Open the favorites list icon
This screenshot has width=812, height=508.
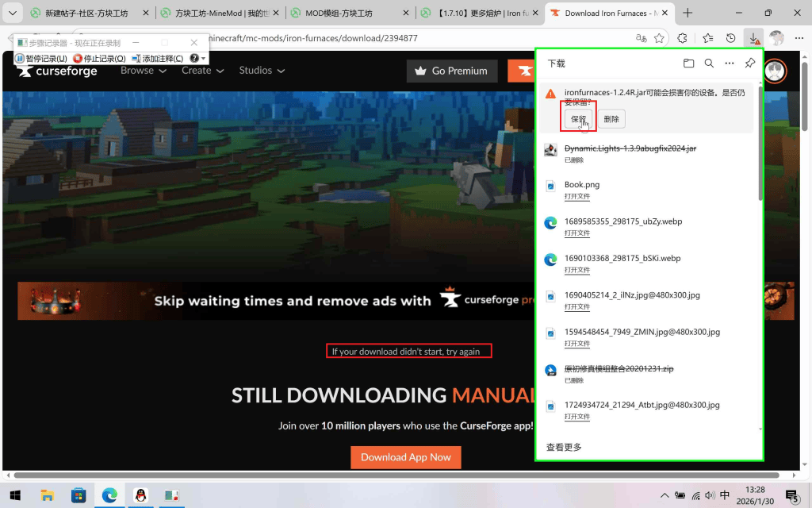(707, 38)
